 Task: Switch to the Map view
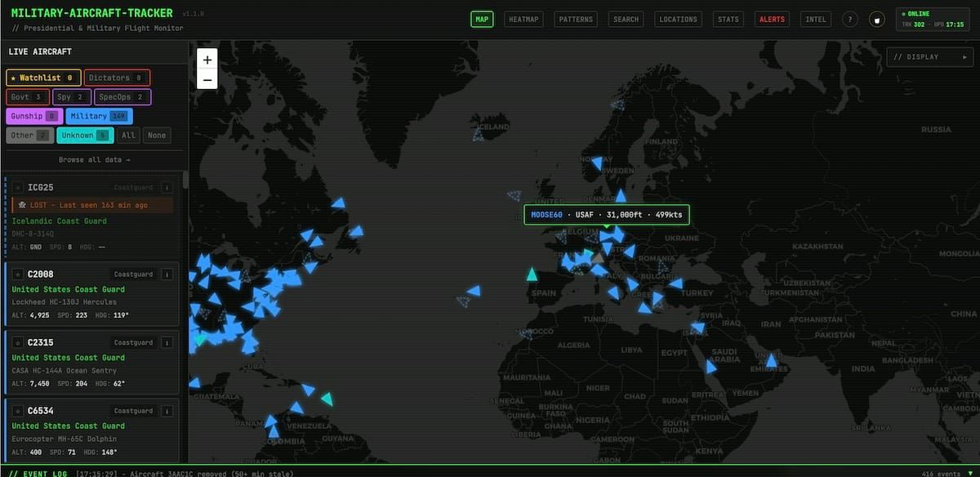click(x=482, y=20)
